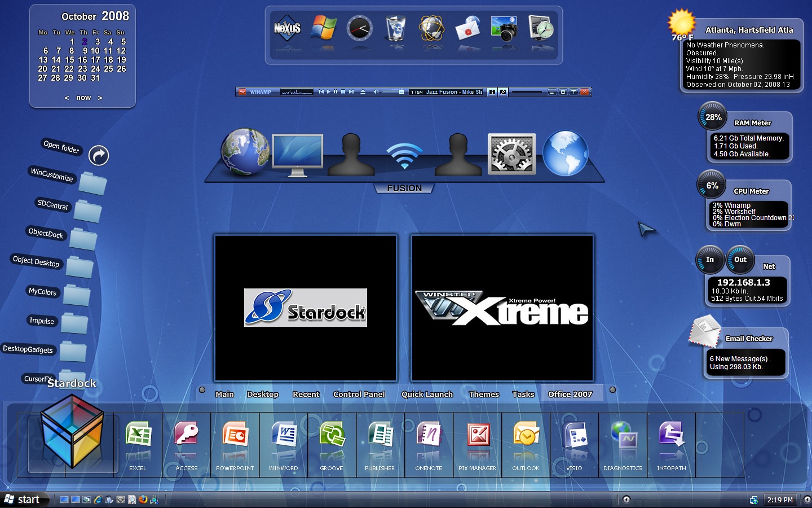Viewport: 812px width, 508px height.
Task: Skip to next track in Winamp
Action: 351,91
